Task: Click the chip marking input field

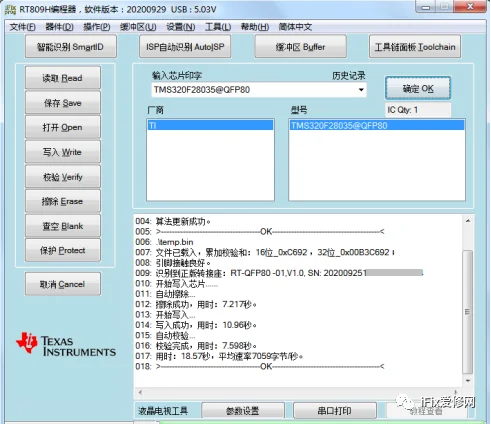Action: (x=253, y=90)
